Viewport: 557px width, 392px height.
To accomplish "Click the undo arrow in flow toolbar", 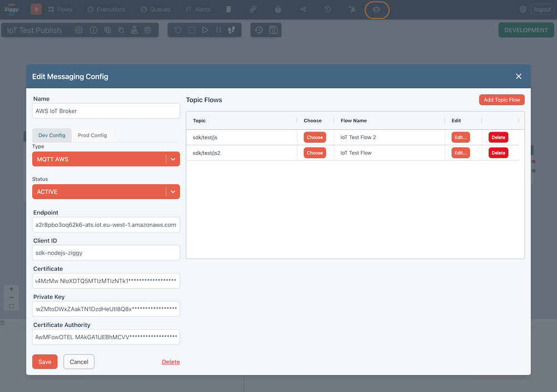I will tap(178, 30).
